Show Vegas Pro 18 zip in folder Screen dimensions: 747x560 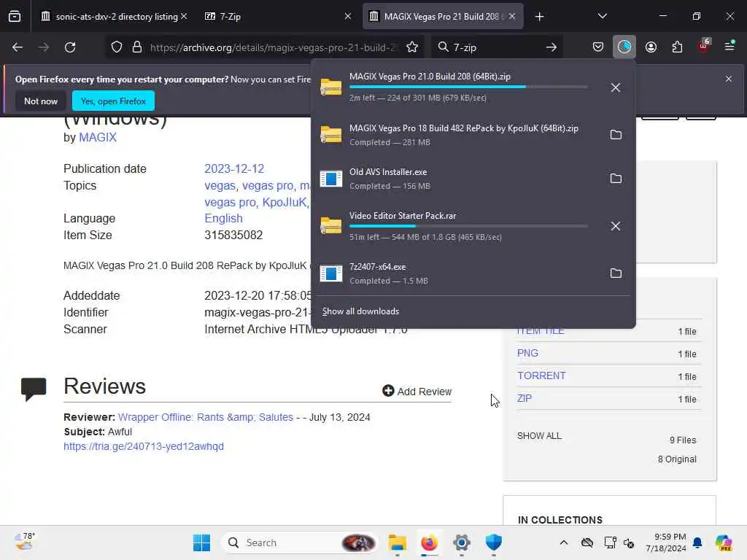tap(616, 135)
